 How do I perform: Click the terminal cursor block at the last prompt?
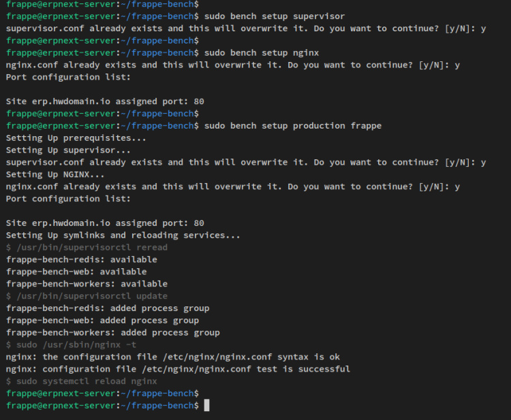coord(206,406)
